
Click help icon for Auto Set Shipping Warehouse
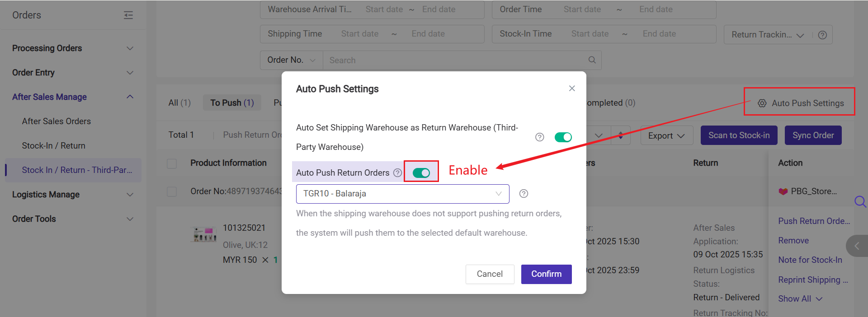pos(539,137)
